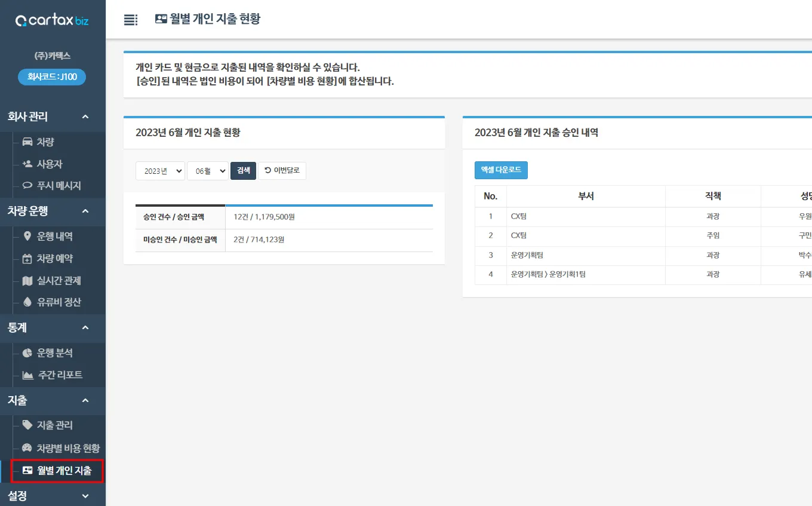
Task: Open 주간 리포트 menu item
Action: (x=60, y=375)
